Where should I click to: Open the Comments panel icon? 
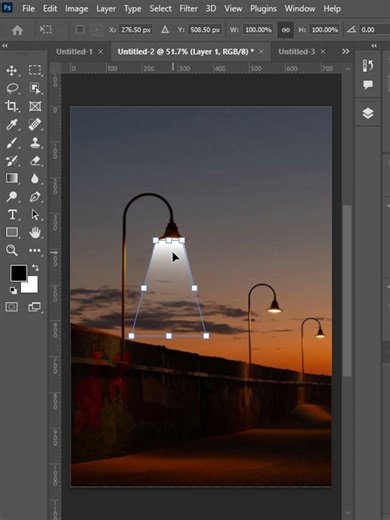pyautogui.click(x=368, y=85)
